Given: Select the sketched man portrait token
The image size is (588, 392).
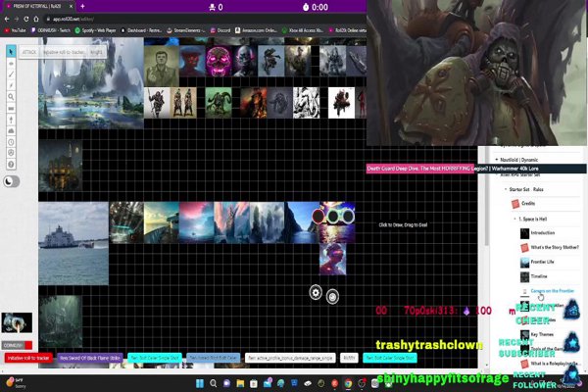Looking at the screenshot, I should [162, 66].
